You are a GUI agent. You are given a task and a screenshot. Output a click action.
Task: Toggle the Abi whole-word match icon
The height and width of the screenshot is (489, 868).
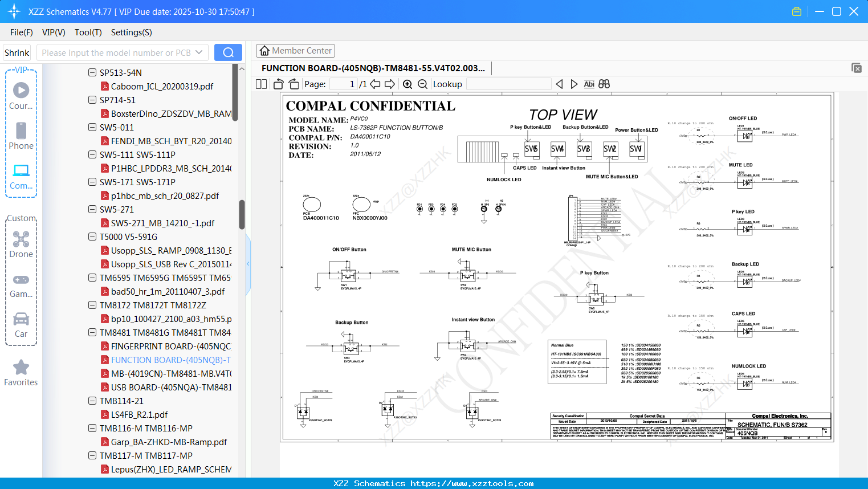click(589, 84)
